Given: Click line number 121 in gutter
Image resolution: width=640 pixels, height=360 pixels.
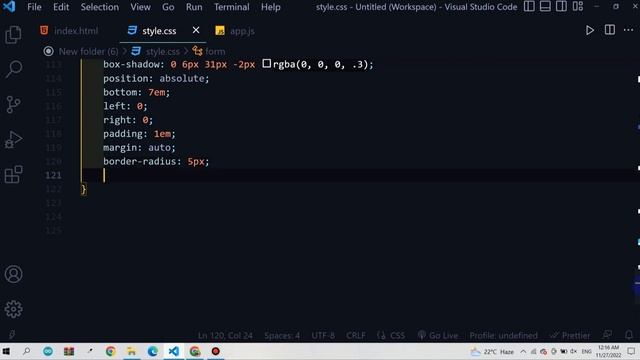Looking at the screenshot, I should pyautogui.click(x=53, y=175).
